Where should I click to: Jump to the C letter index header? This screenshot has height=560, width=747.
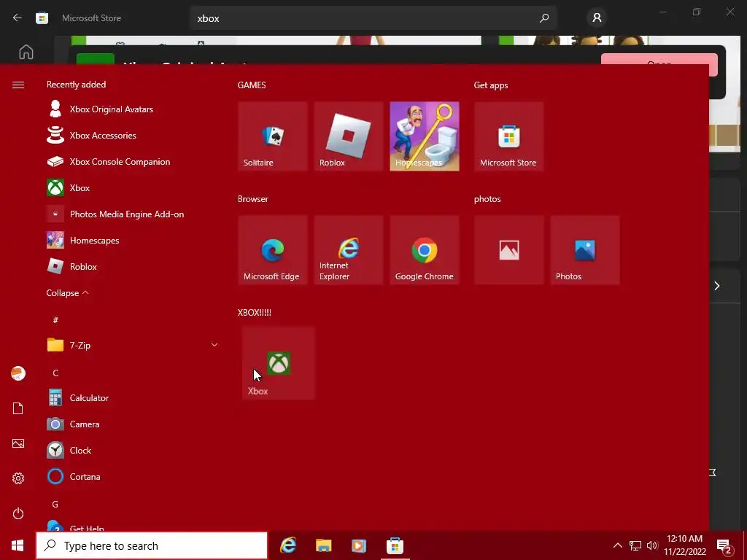pyautogui.click(x=55, y=373)
